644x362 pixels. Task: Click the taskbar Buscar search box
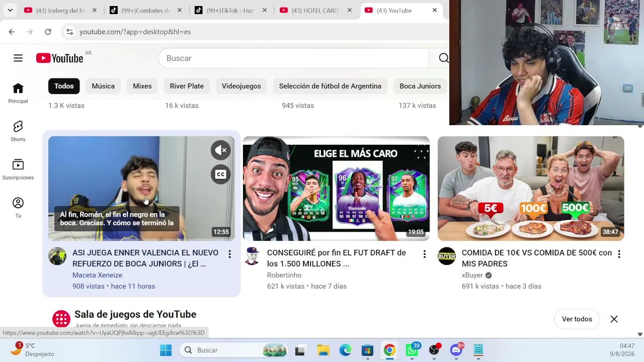(x=234, y=350)
